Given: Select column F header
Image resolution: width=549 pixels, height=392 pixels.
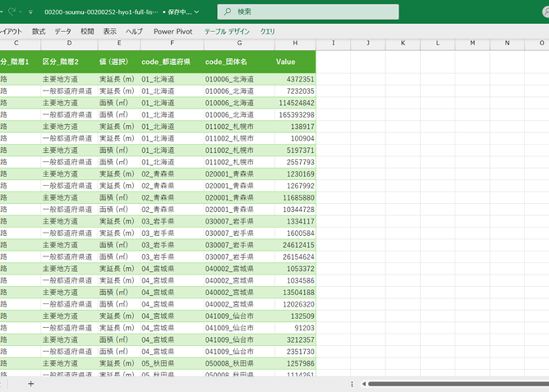Looking at the screenshot, I should pyautogui.click(x=172, y=43).
